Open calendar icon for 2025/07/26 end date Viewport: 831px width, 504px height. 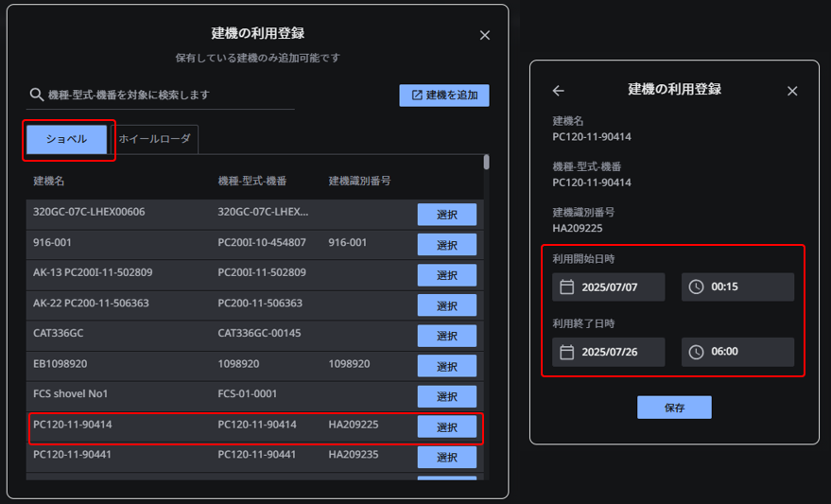click(x=566, y=352)
